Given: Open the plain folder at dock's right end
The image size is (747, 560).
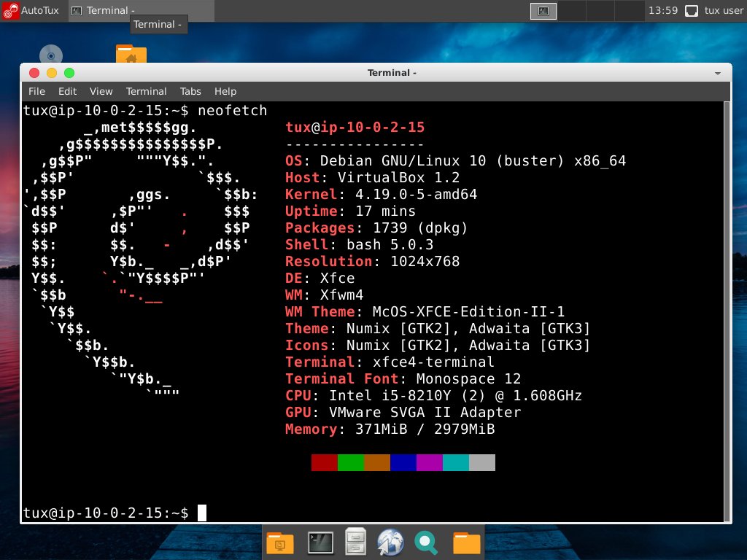Looking at the screenshot, I should click(466, 542).
